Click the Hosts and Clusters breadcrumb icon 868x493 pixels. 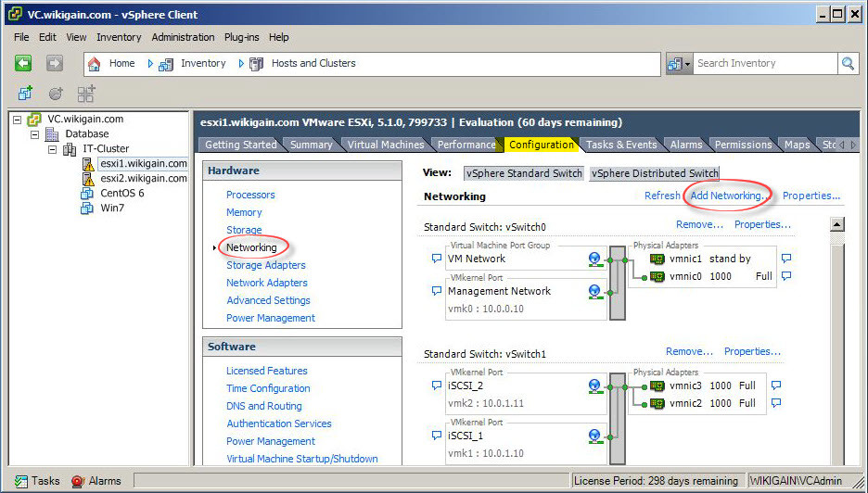click(256, 64)
